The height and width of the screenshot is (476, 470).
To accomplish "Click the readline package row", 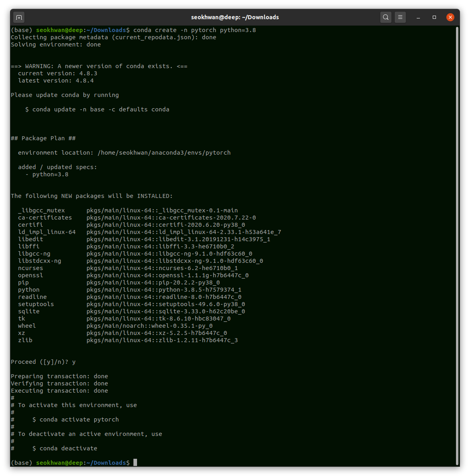I will pyautogui.click(x=130, y=297).
